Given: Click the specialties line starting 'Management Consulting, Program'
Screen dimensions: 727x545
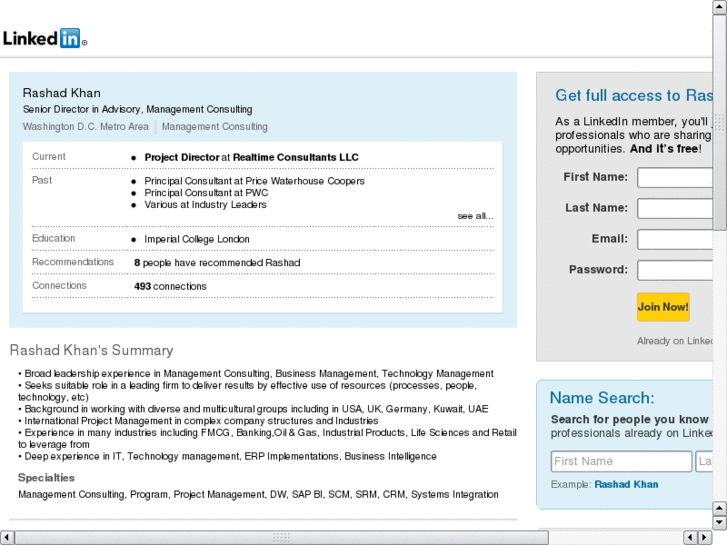Looking at the screenshot, I should click(x=258, y=495).
